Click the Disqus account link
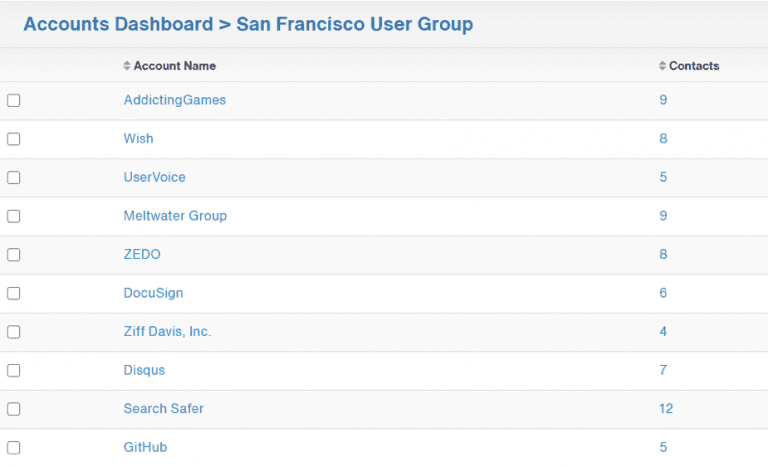 pos(144,370)
